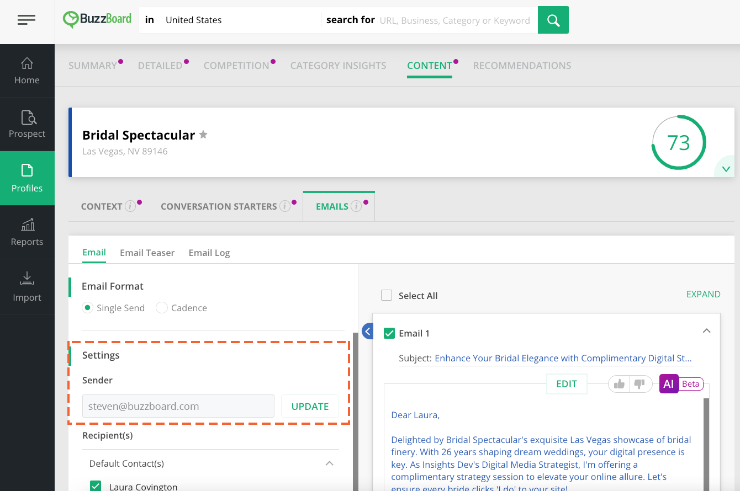Image resolution: width=740 pixels, height=491 pixels.
Task: Click the Settings heading
Action: click(101, 355)
